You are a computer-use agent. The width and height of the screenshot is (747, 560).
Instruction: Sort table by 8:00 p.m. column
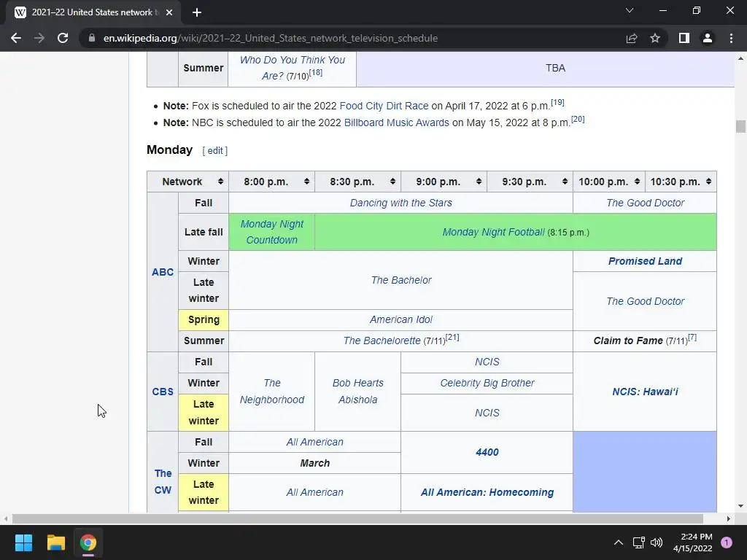(307, 182)
